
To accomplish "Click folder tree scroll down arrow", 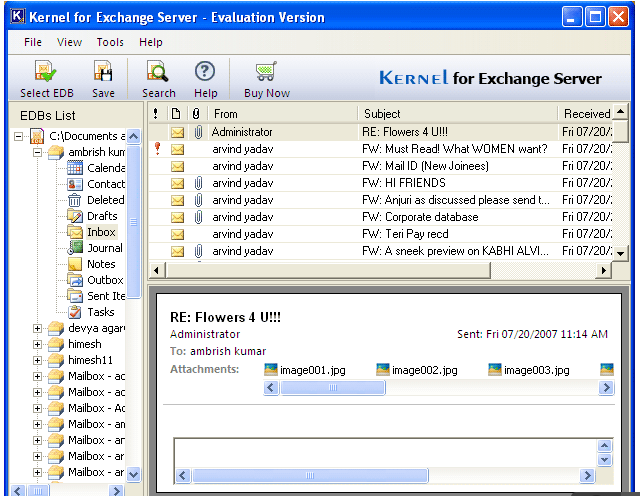I will pos(133,474).
